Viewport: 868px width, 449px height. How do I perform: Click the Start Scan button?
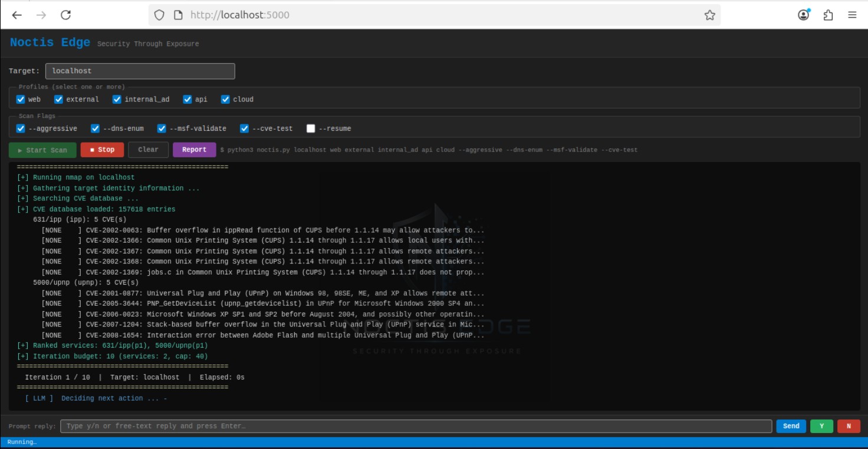tap(42, 150)
